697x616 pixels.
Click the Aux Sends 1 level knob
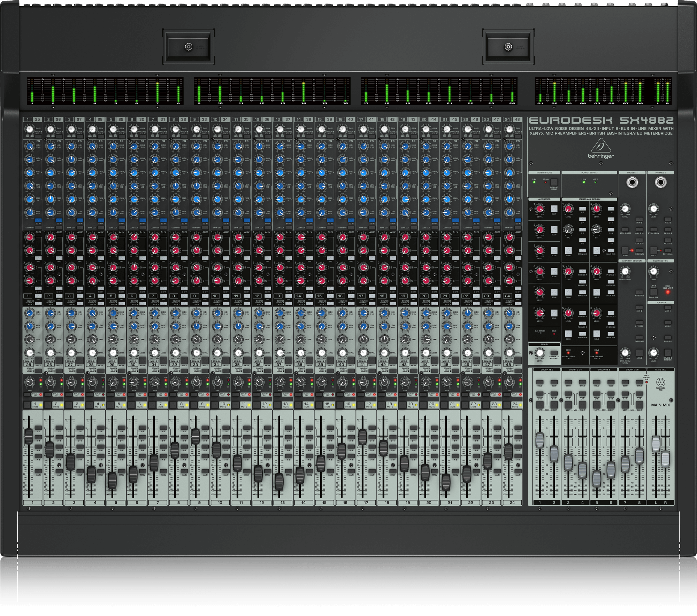click(x=540, y=209)
